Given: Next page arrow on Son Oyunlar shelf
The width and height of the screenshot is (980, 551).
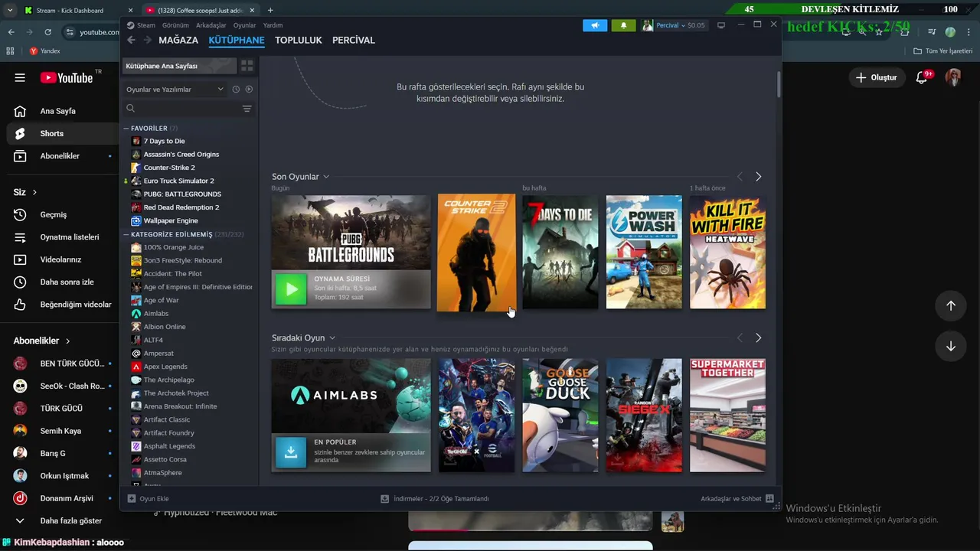Looking at the screenshot, I should click(x=758, y=177).
